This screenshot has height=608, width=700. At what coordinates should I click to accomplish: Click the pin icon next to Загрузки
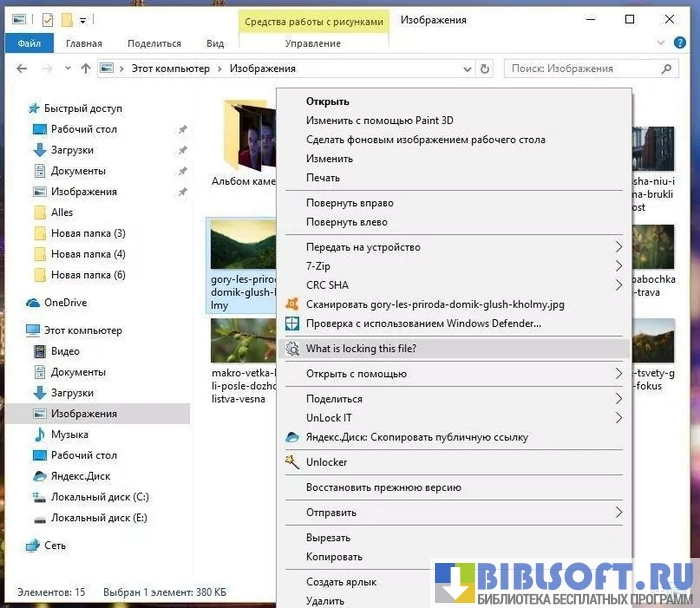pyautogui.click(x=182, y=150)
